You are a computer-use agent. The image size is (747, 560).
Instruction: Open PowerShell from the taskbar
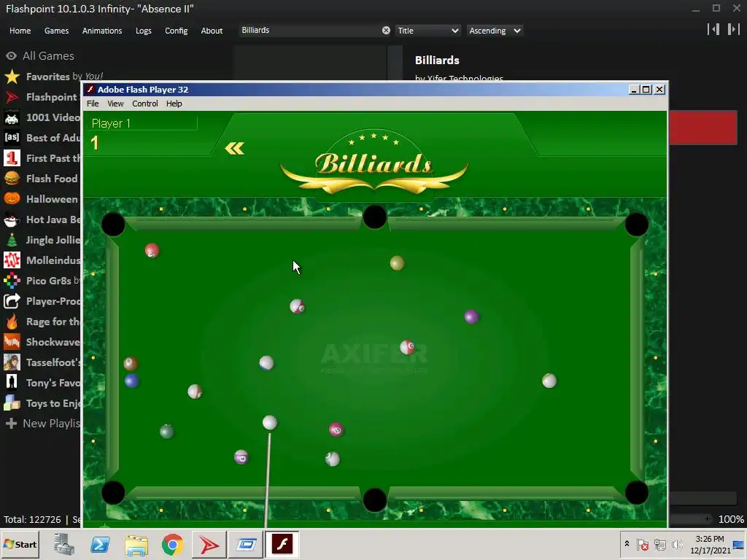click(101, 544)
